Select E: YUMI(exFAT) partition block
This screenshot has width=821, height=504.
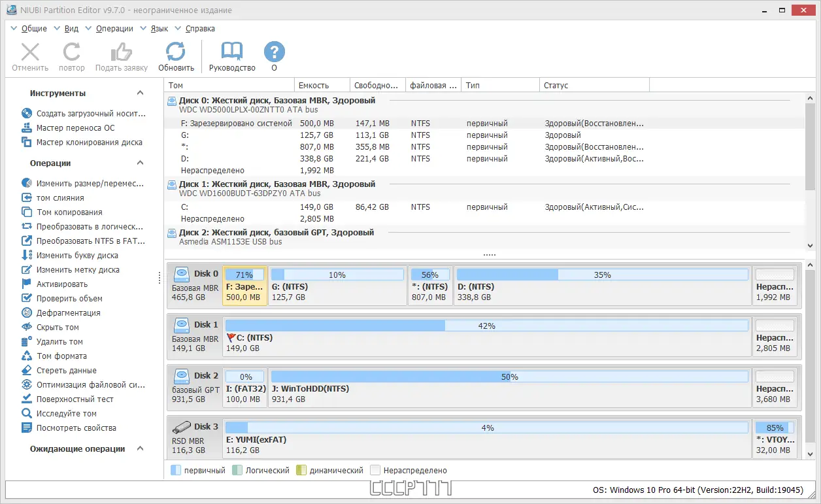[487, 438]
